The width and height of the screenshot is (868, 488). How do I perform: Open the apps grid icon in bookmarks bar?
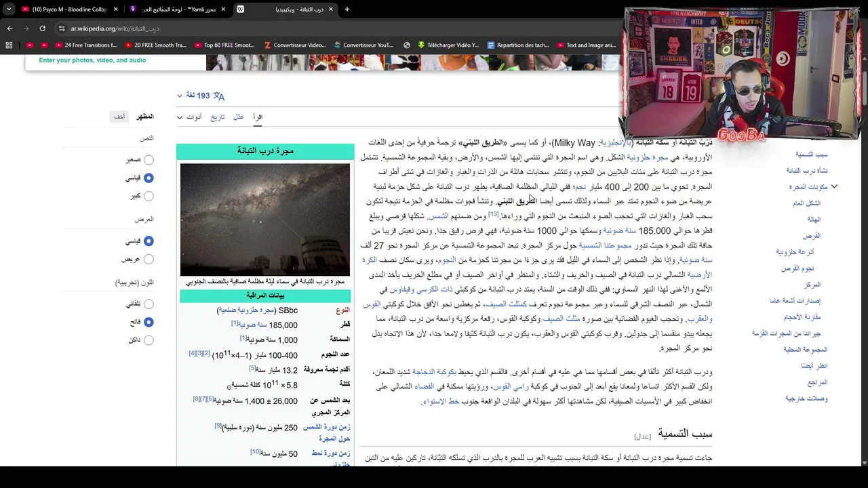coord(9,45)
